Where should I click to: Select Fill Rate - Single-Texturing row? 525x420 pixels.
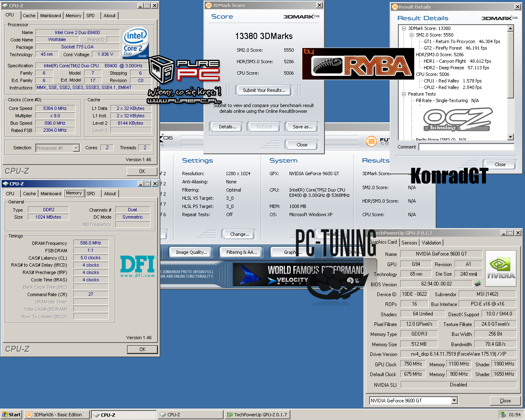[x=447, y=100]
